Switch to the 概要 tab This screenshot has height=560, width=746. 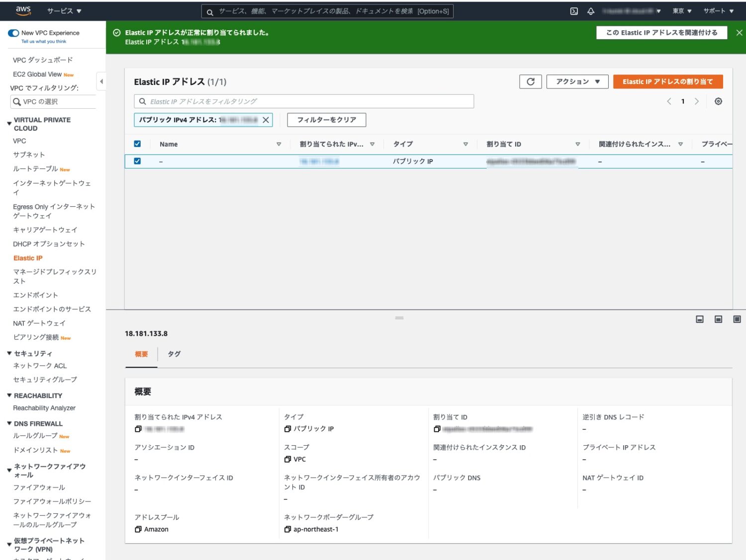coord(141,354)
